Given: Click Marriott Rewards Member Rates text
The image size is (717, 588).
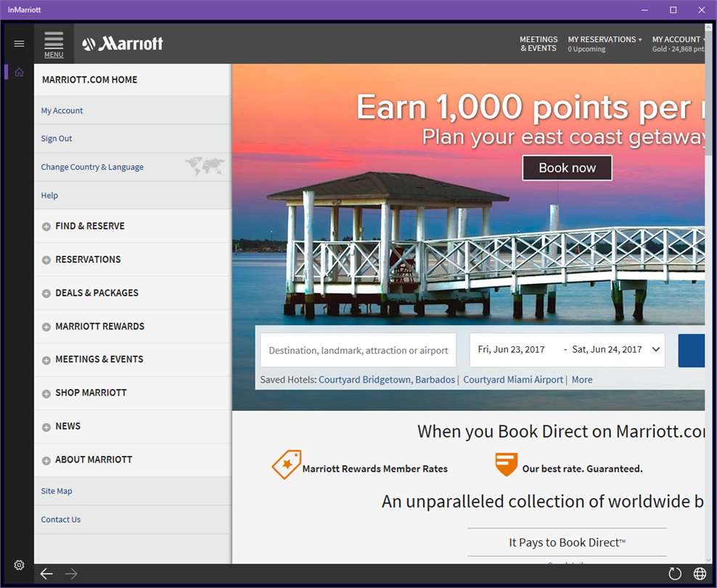Looking at the screenshot, I should tap(375, 469).
